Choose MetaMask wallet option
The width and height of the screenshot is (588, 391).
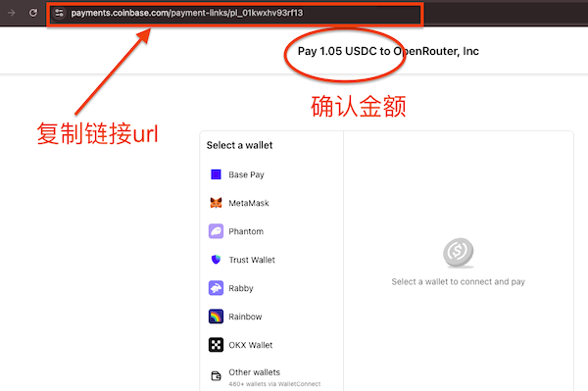pos(249,203)
